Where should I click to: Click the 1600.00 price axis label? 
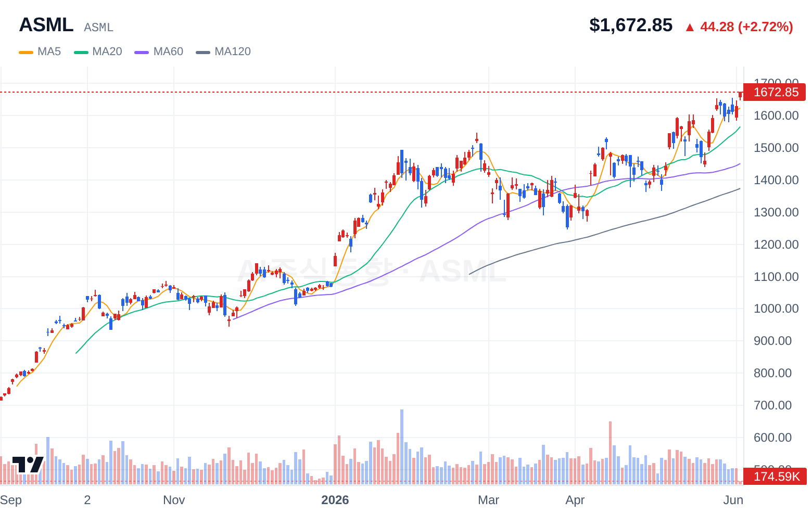coord(776,115)
